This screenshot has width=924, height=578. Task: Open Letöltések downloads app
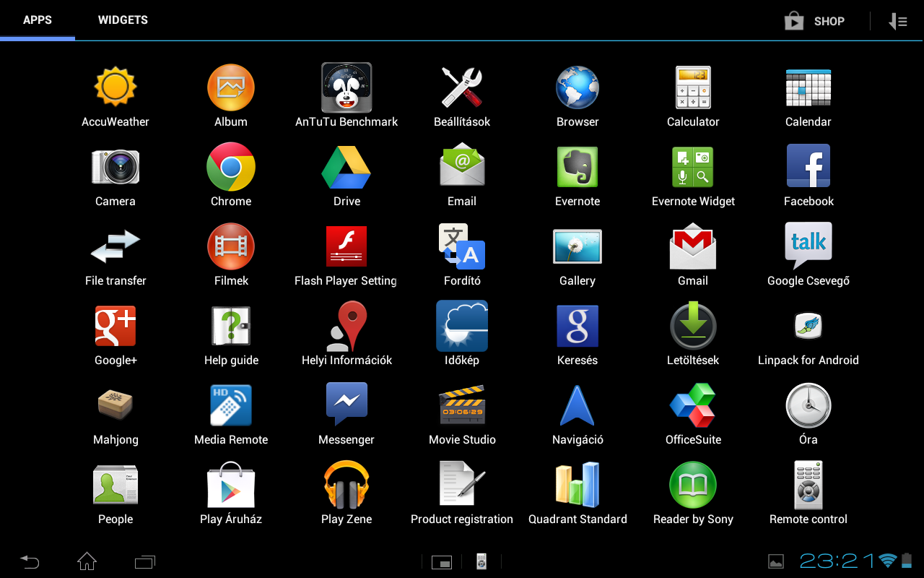[x=693, y=335]
